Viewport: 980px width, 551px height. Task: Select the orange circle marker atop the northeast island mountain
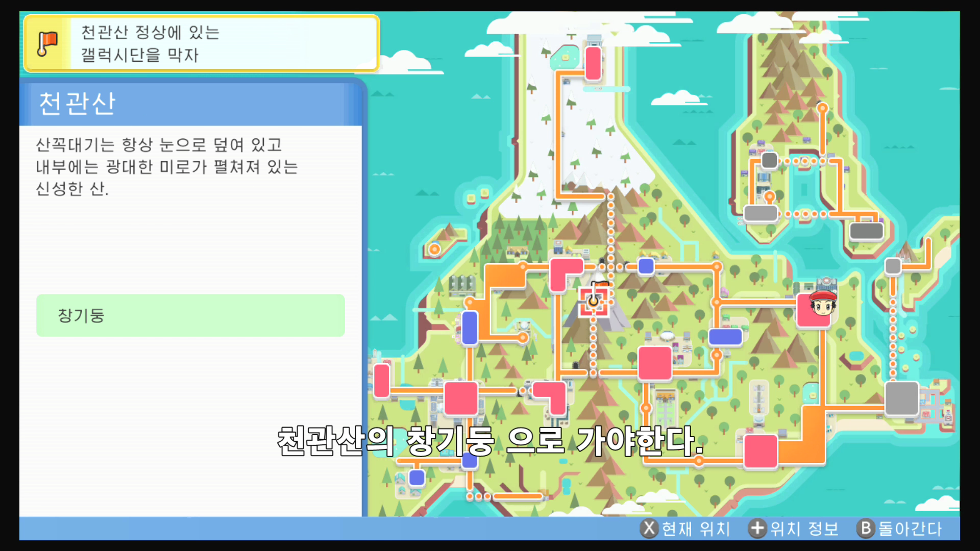822,108
